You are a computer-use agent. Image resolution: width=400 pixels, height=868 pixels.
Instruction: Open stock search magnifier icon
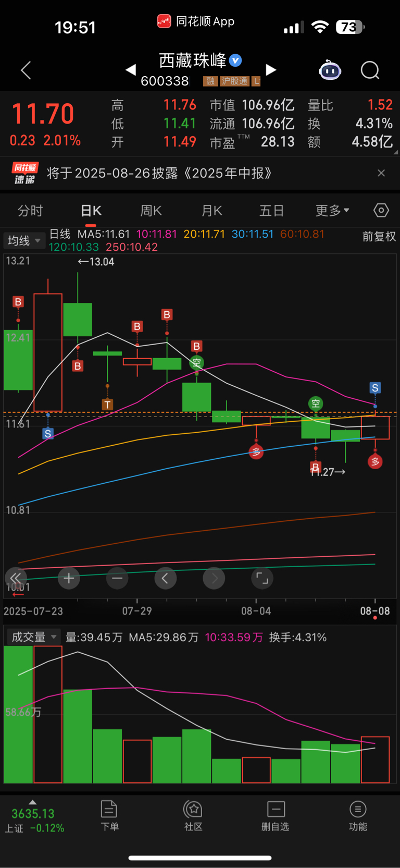[370, 70]
